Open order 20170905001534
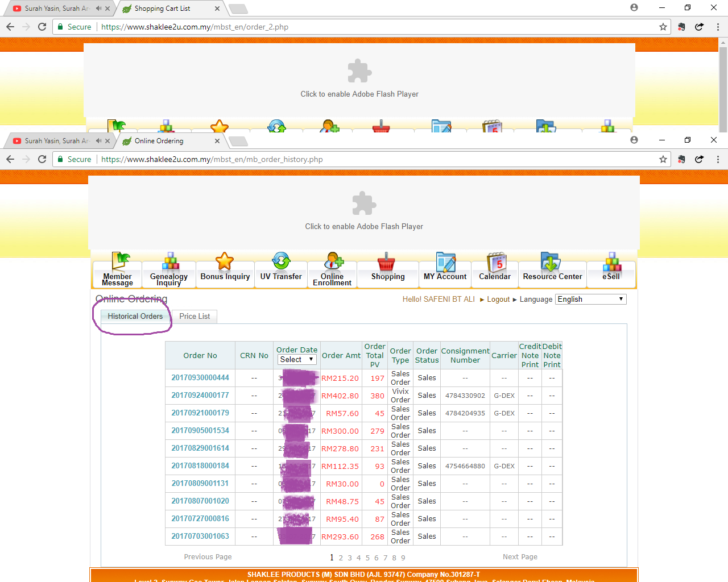Viewport: 728px width, 582px height. 200,430
